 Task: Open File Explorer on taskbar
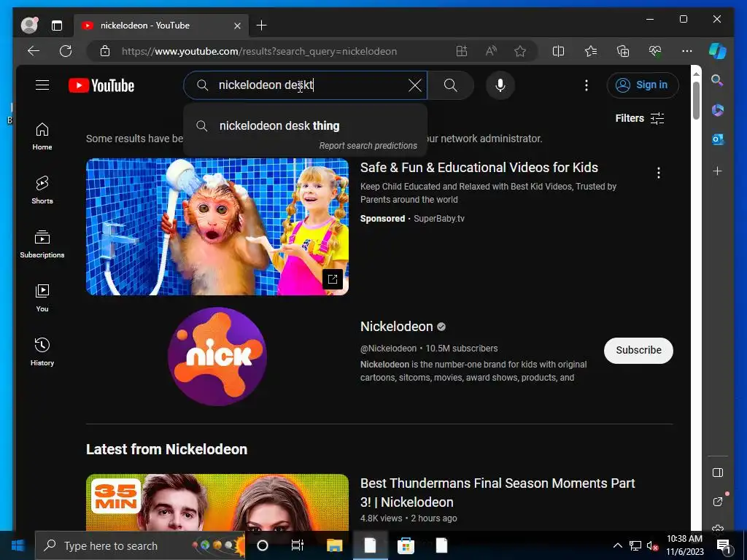click(334, 545)
